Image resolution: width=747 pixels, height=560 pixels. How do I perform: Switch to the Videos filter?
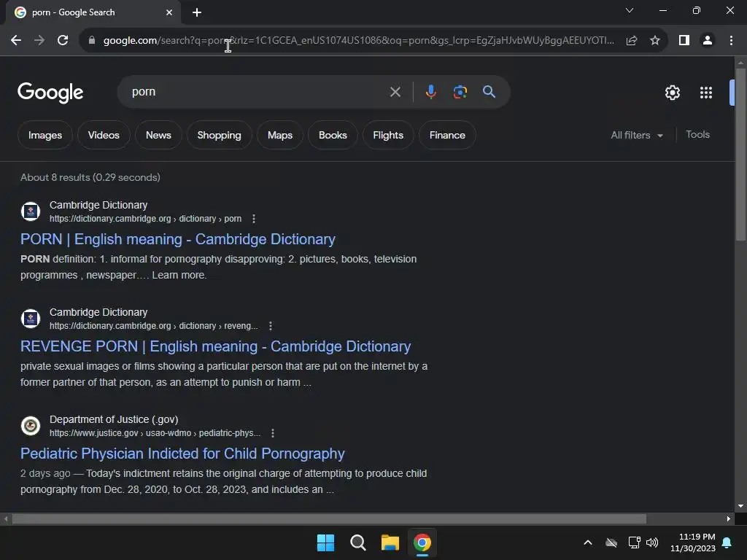104,135
